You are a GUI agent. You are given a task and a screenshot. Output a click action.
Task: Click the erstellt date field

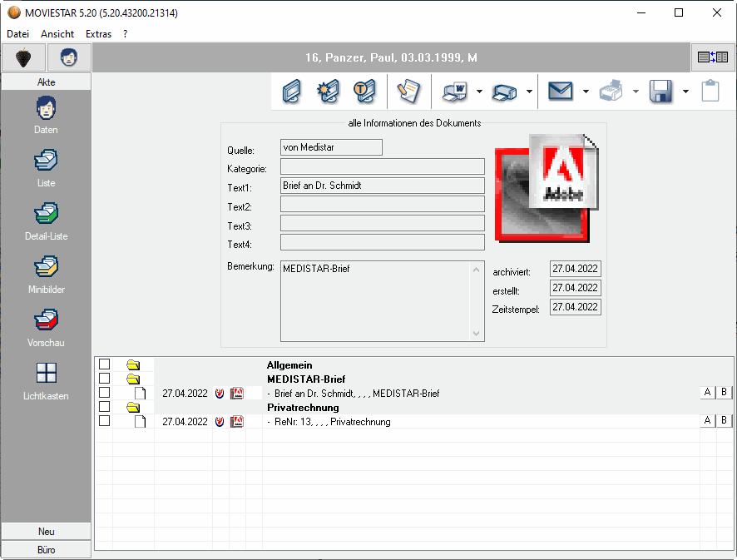(x=576, y=288)
